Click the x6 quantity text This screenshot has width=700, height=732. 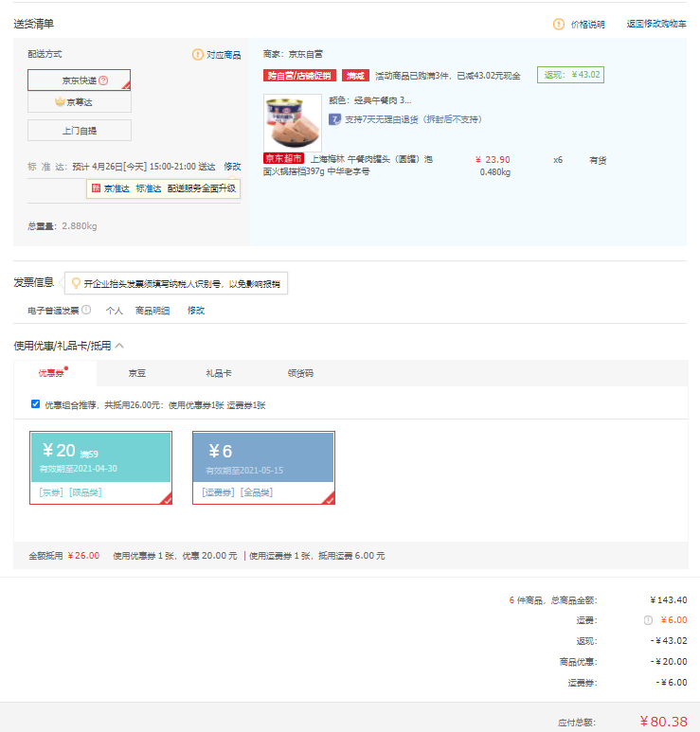[x=558, y=160]
